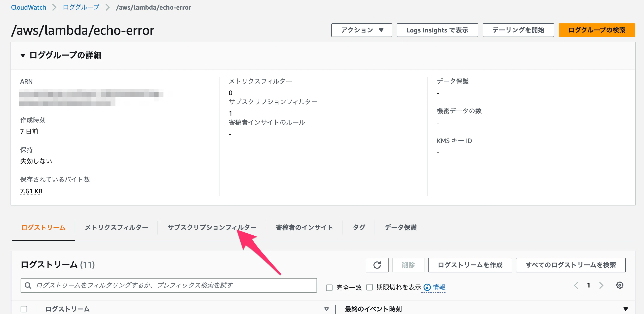This screenshot has height=314, width=644.
Task: Enable the 完全一致 checkbox
Action: pyautogui.click(x=329, y=287)
